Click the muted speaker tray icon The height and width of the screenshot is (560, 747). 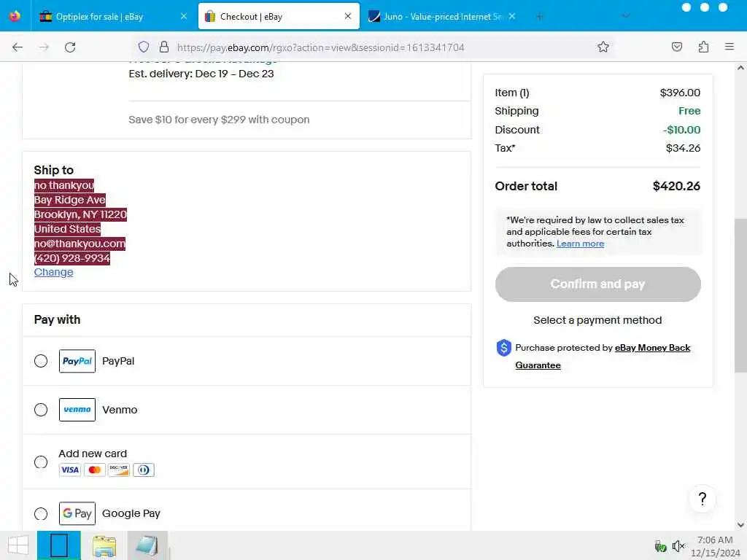click(678, 545)
